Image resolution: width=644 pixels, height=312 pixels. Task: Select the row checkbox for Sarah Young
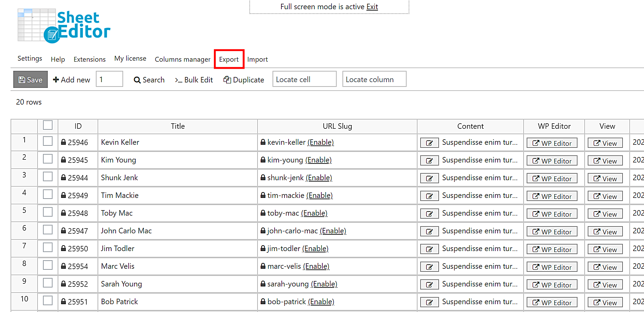tap(48, 283)
